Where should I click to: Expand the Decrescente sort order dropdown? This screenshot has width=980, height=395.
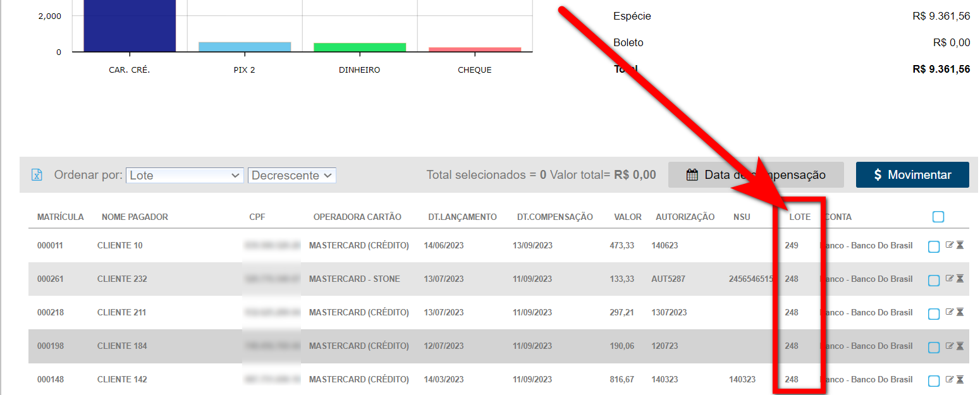tap(292, 175)
